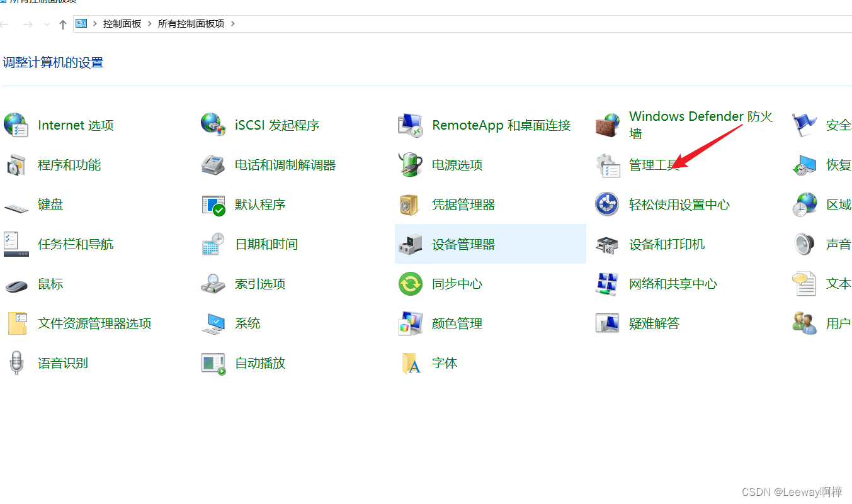852x504 pixels.
Task: Open the 管理工具 gear icon
Action: [x=608, y=165]
